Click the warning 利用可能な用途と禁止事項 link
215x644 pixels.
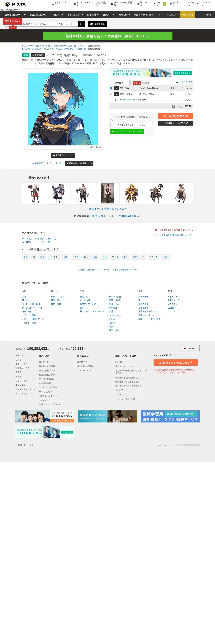174,230
